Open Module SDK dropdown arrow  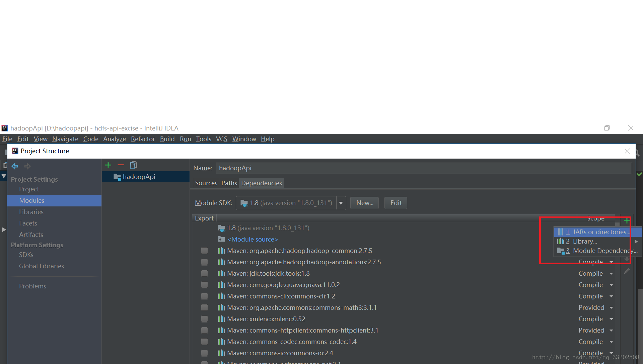[x=341, y=203]
